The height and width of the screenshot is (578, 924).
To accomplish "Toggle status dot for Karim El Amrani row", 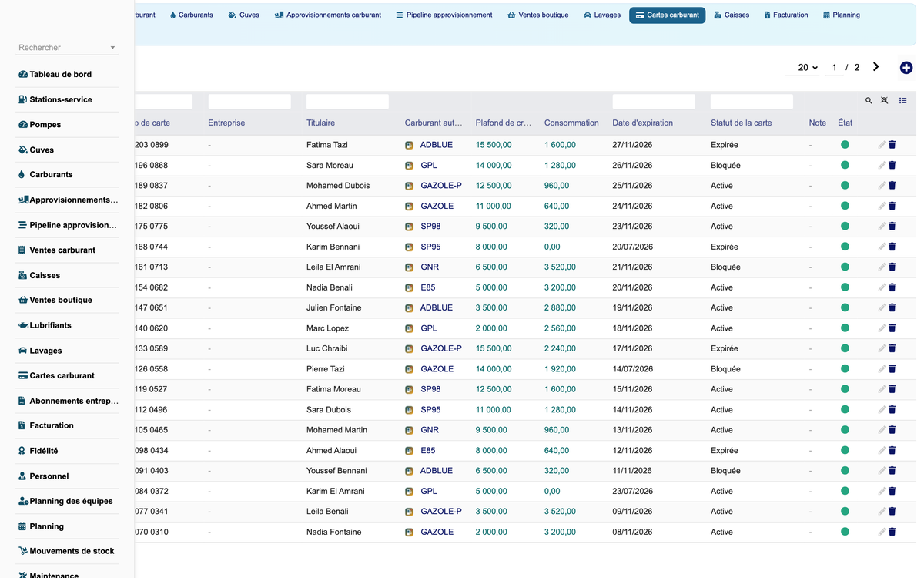I will (845, 491).
